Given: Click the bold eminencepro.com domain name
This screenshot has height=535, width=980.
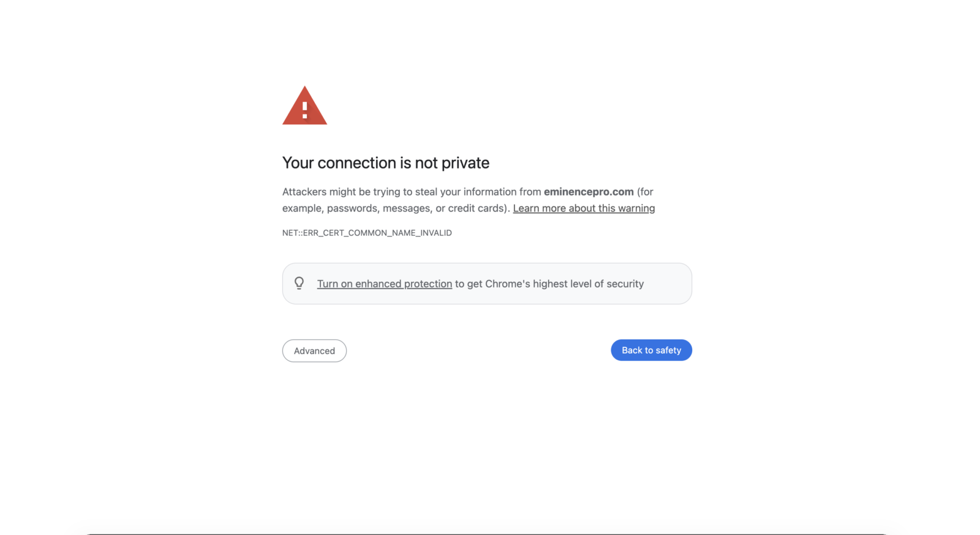Looking at the screenshot, I should 589,192.
